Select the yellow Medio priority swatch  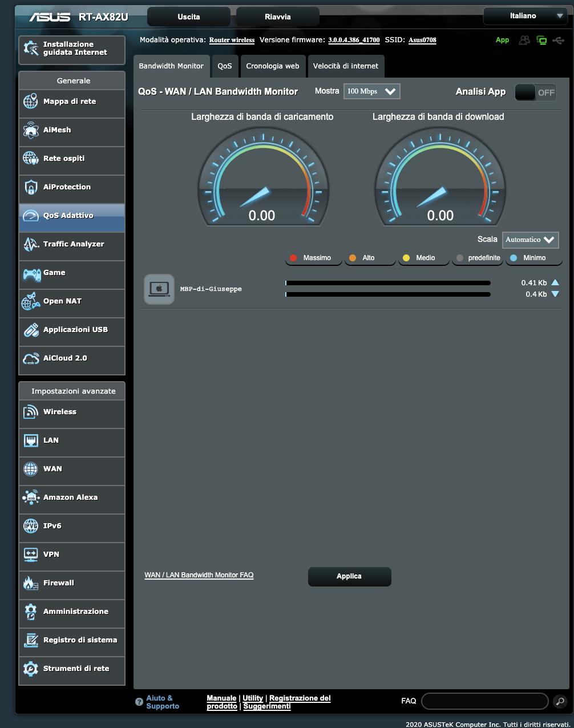[406, 258]
